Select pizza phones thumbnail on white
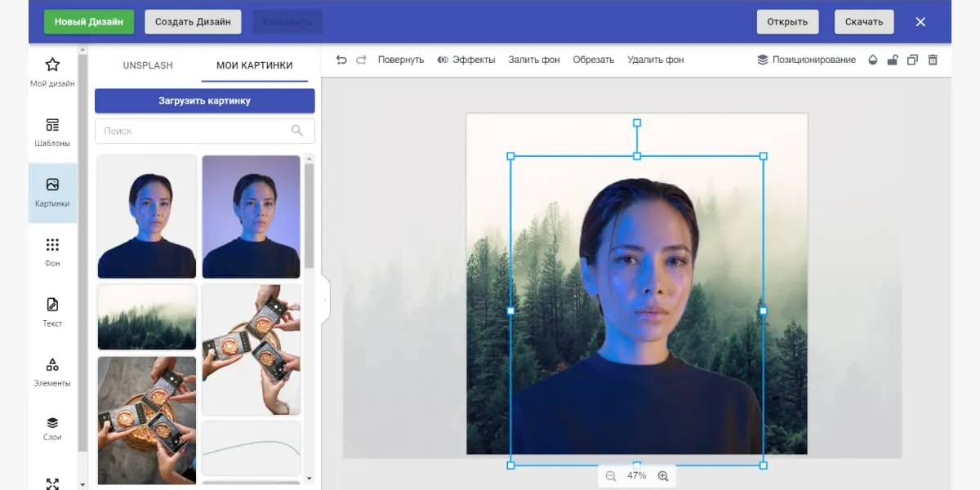This screenshot has width=980, height=490. (x=252, y=350)
